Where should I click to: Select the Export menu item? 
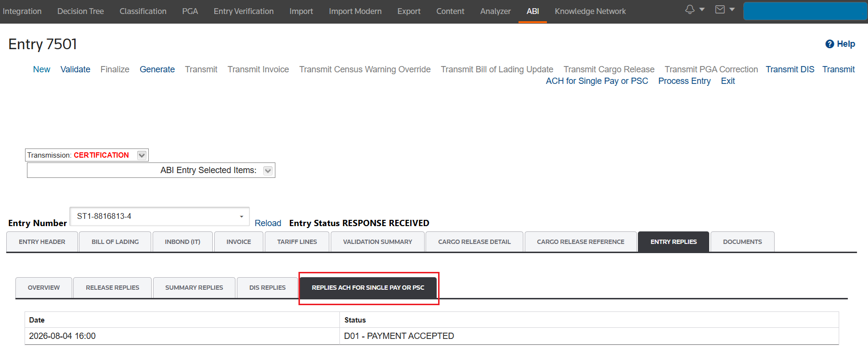tap(409, 11)
